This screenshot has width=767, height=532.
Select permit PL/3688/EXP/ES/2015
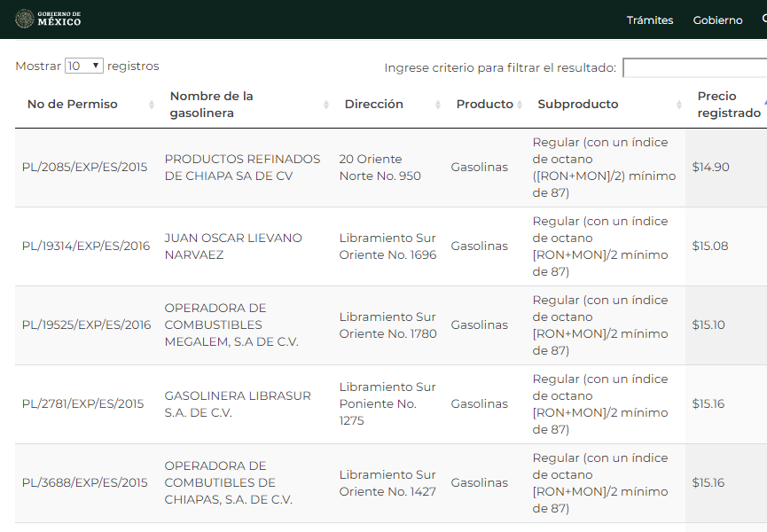(84, 482)
